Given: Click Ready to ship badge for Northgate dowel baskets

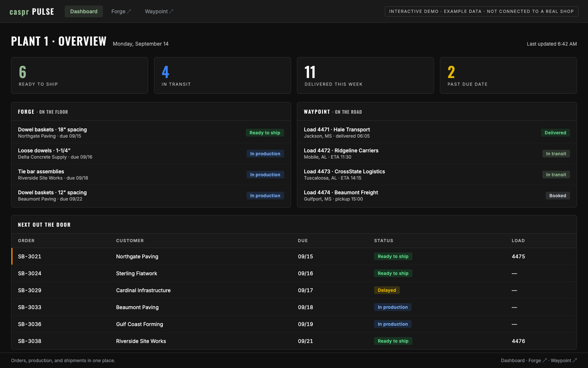Looking at the screenshot, I should tap(265, 133).
